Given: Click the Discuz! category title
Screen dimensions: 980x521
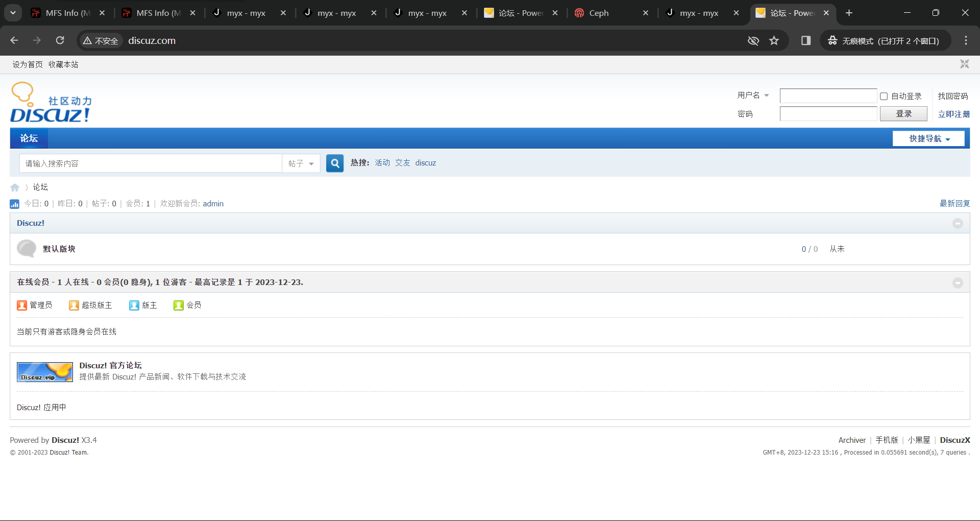Looking at the screenshot, I should click(x=31, y=223).
